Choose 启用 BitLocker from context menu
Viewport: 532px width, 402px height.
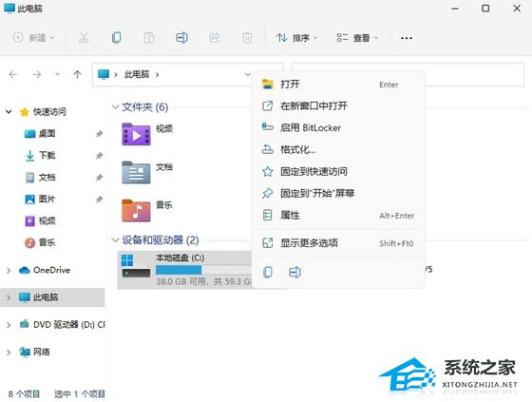338,127
